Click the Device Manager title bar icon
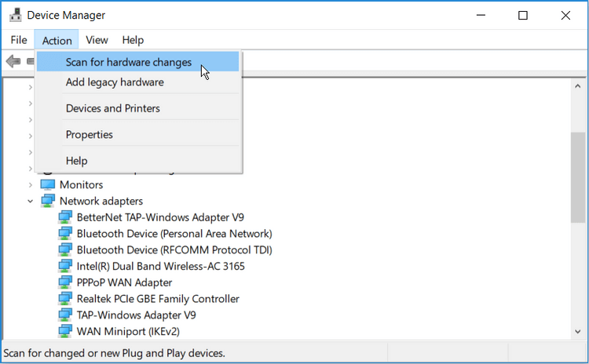This screenshot has height=364, width=589. coord(14,15)
